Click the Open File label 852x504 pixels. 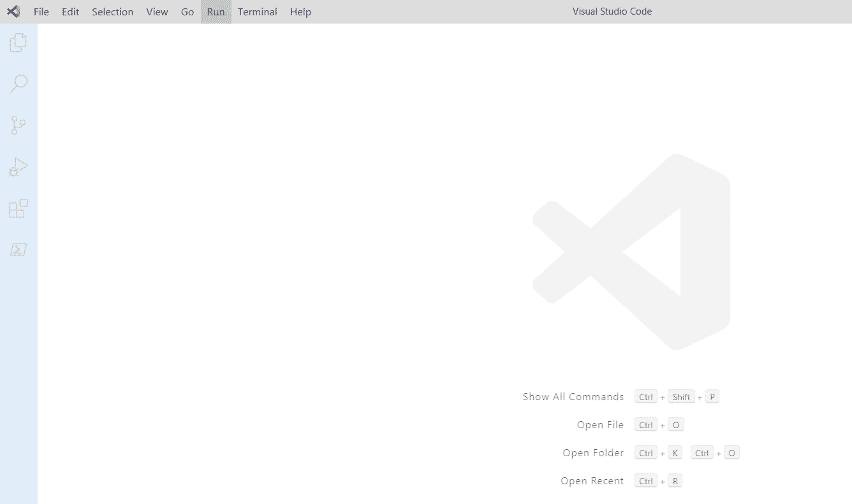600,424
